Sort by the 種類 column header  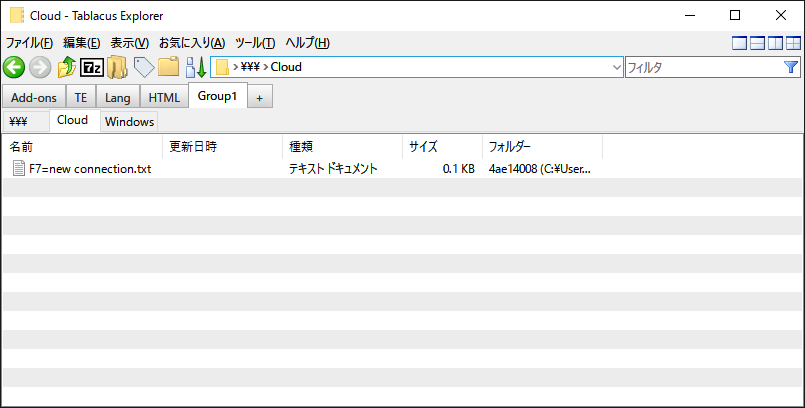pos(342,147)
